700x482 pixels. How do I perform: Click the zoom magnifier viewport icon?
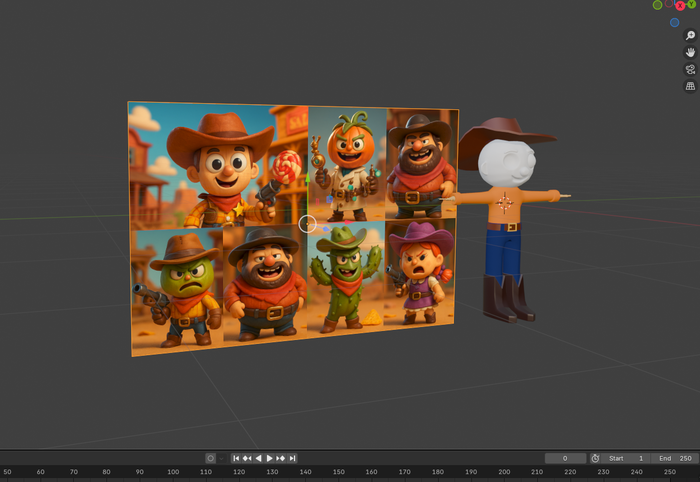[690, 36]
